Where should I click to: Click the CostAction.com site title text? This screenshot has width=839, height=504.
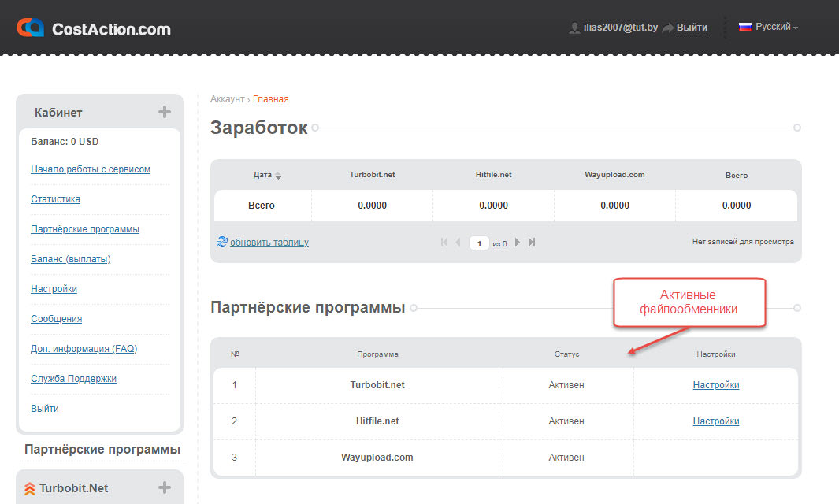(x=111, y=29)
